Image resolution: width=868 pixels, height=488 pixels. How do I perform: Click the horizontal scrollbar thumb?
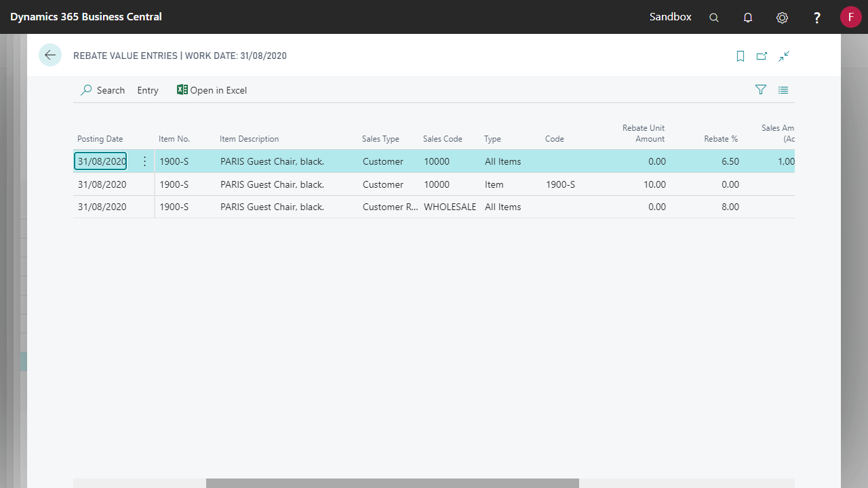tap(392, 483)
